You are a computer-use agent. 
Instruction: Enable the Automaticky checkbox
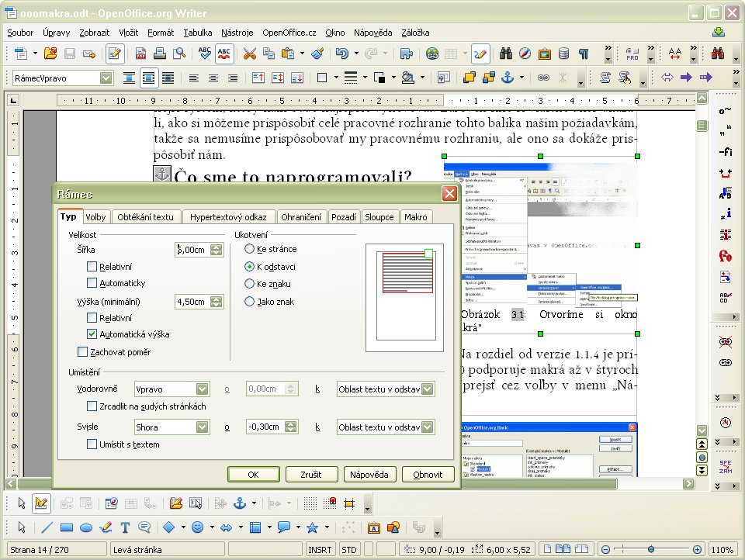[x=92, y=282]
